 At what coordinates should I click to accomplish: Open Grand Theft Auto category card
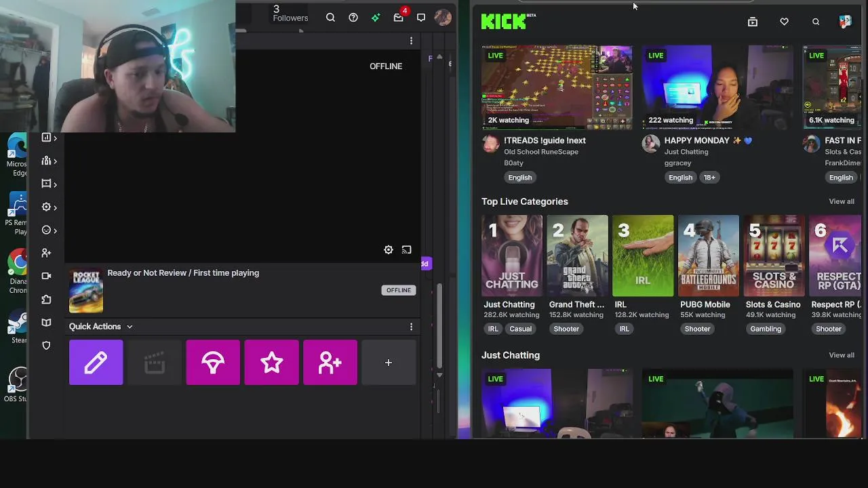pos(577,256)
